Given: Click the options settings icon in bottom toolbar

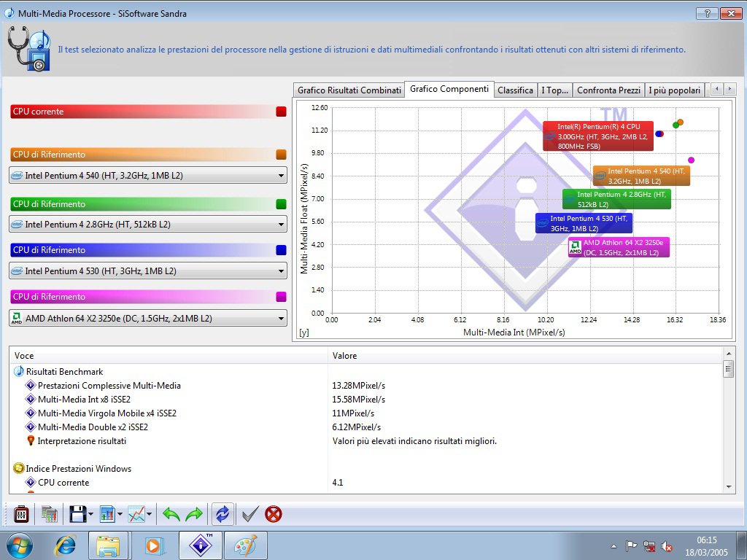Looking at the screenshot, I should 21,514.
